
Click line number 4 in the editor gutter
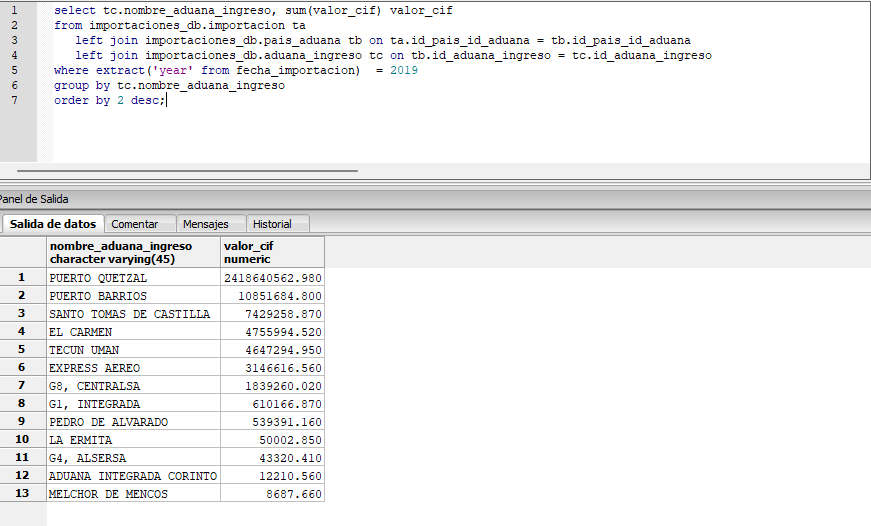[x=14, y=55]
